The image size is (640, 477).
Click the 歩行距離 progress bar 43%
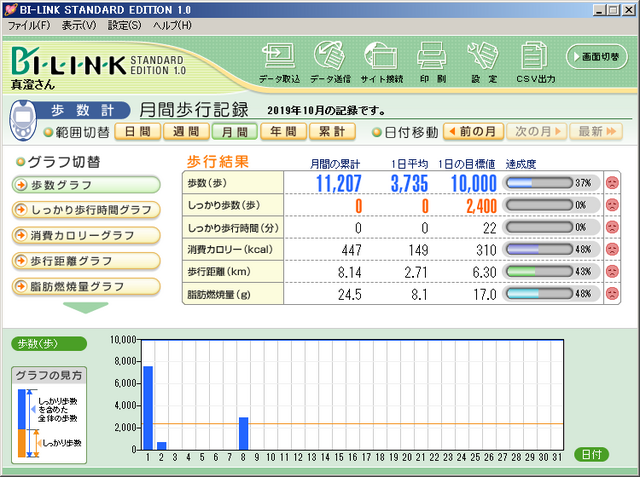tap(539, 271)
